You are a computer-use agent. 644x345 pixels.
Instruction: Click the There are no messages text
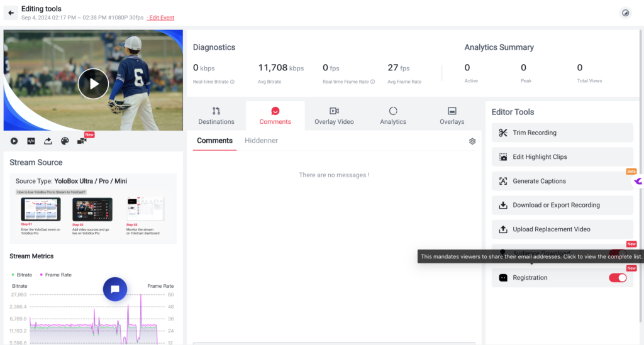click(334, 175)
